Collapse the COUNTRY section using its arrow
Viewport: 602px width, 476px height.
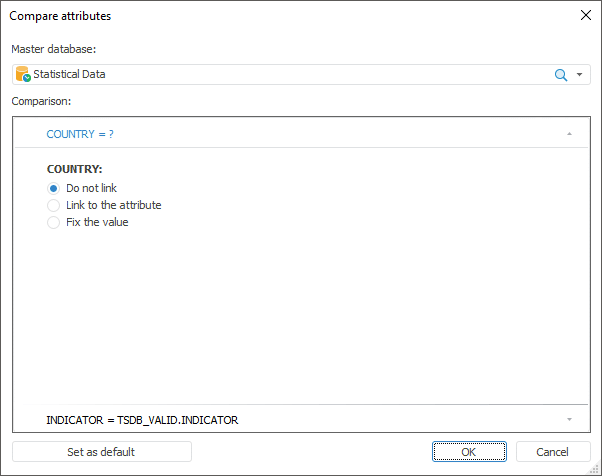click(569, 133)
